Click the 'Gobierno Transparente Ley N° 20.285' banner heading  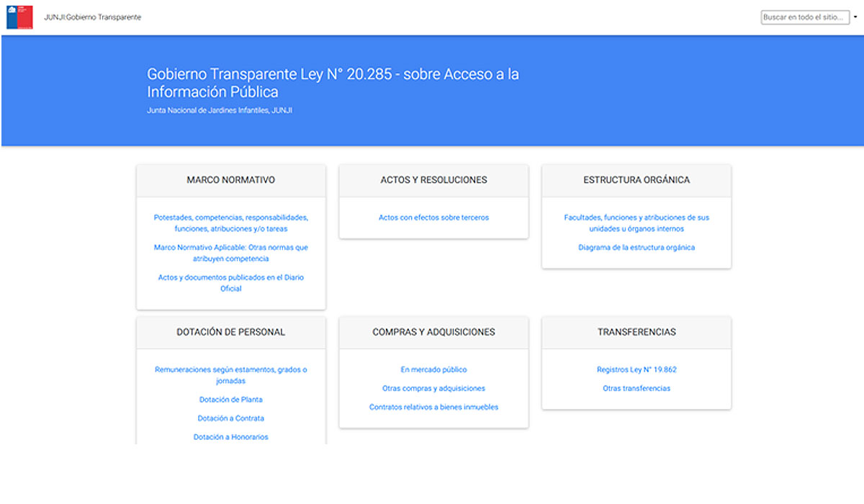333,83
